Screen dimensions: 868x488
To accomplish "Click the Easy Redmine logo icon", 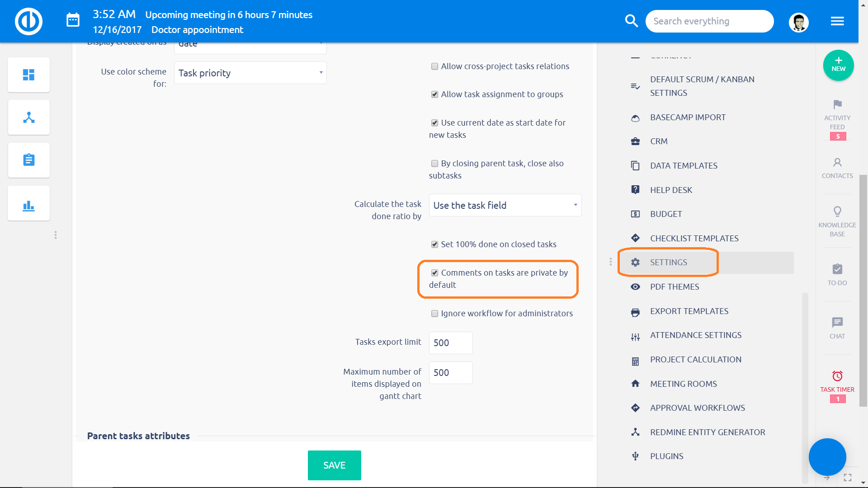I will [x=28, y=21].
